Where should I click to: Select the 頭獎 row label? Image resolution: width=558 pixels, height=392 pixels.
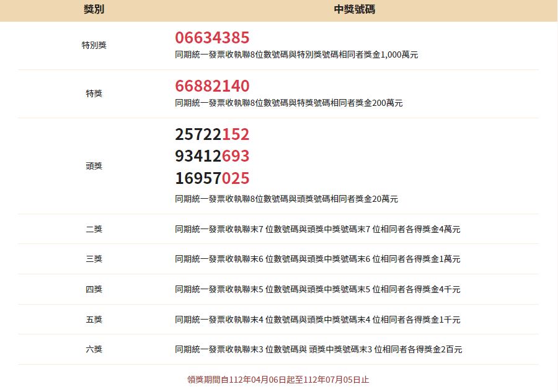click(x=94, y=166)
